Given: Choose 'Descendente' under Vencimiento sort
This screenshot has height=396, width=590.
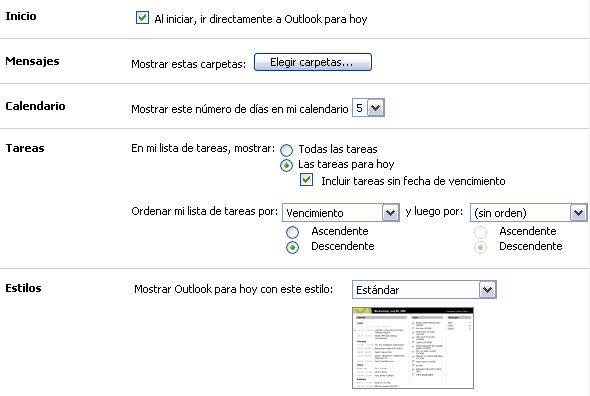Looking at the screenshot, I should (x=292, y=247).
